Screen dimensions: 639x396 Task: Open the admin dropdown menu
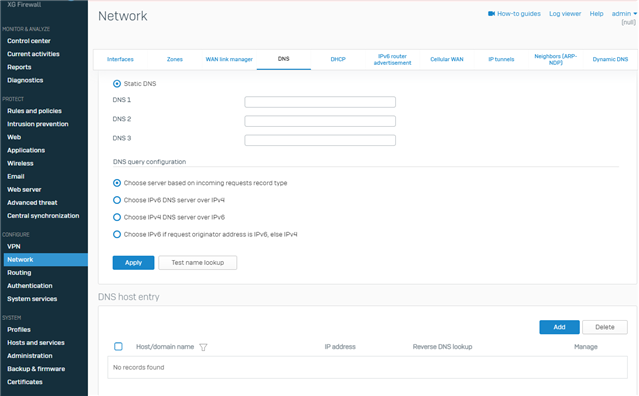[624, 13]
